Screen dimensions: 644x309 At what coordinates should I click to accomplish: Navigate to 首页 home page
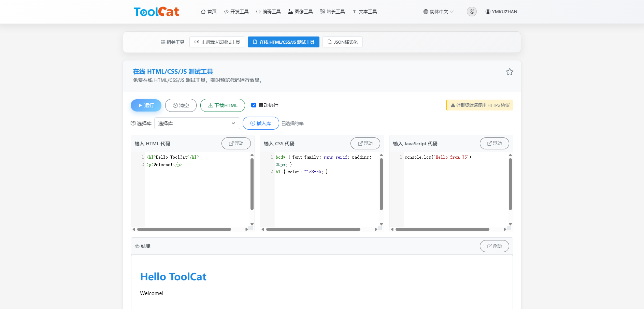209,11
